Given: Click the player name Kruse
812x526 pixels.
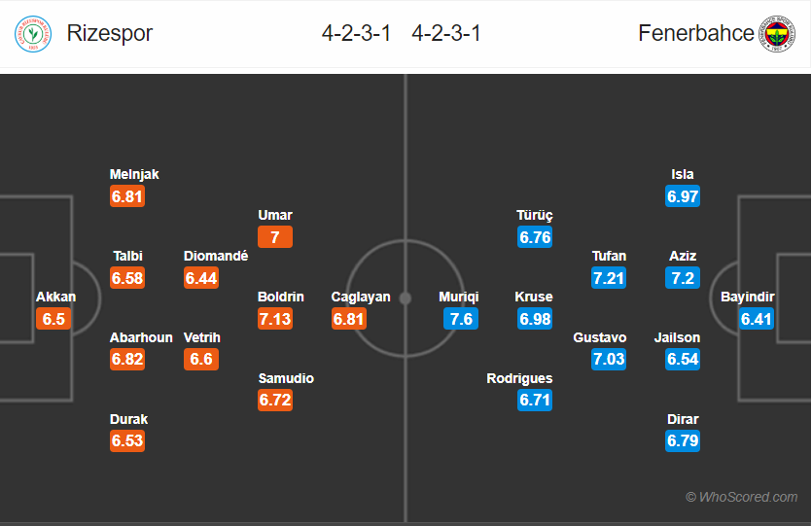Looking at the screenshot, I should [x=534, y=297].
